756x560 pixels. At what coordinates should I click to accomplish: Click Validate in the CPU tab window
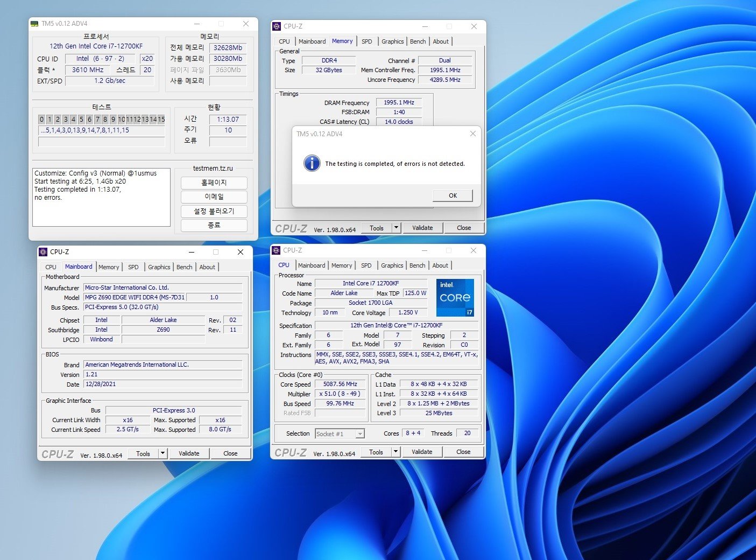point(422,452)
